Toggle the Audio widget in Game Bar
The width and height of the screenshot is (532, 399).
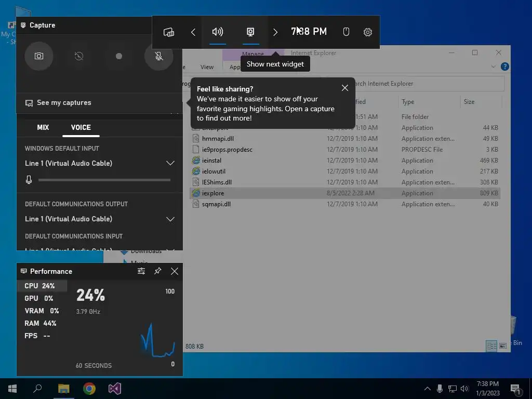pos(218,32)
